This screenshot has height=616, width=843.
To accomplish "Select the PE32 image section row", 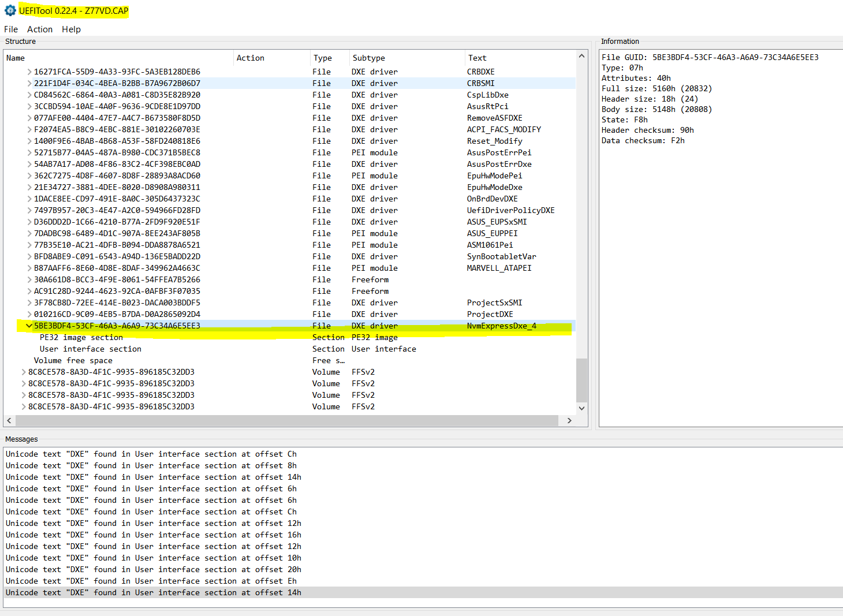I will click(x=290, y=338).
